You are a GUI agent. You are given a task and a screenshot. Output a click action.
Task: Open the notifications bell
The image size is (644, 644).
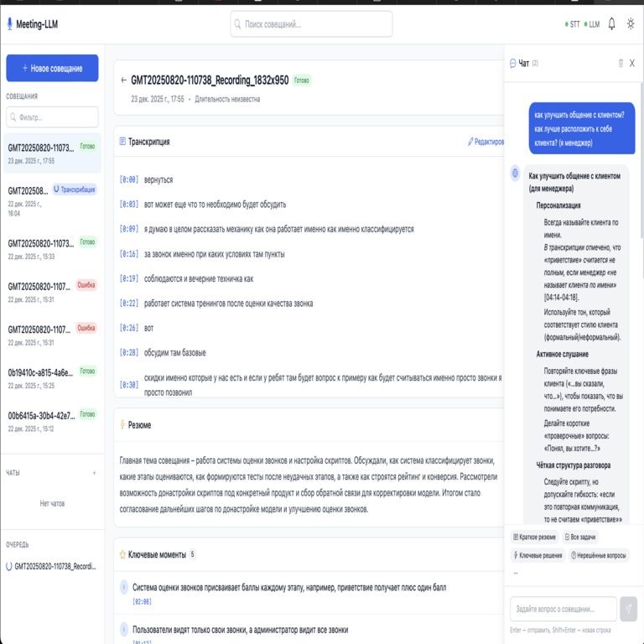611,24
